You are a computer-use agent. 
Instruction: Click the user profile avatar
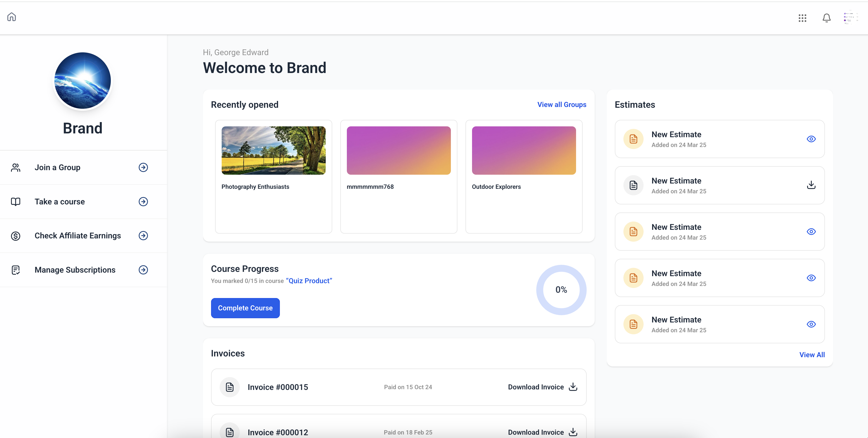pos(850,18)
